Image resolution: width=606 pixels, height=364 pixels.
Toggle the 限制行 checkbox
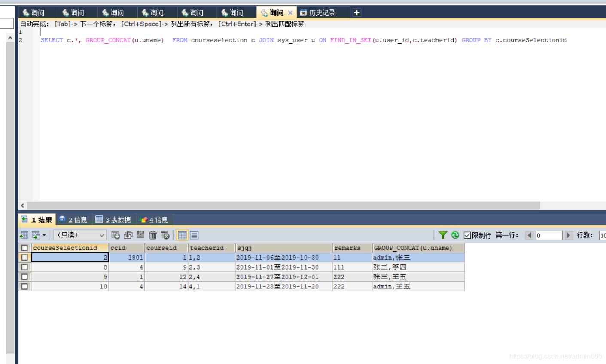click(467, 235)
